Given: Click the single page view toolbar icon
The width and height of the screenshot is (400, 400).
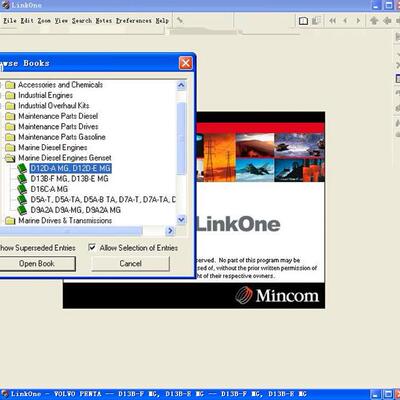Looking at the screenshot, I should coord(303,21).
